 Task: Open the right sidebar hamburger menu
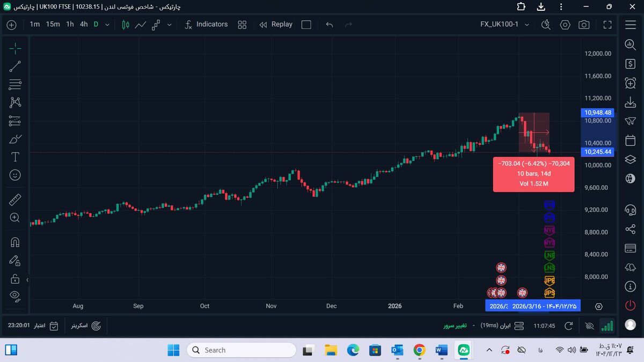(631, 25)
